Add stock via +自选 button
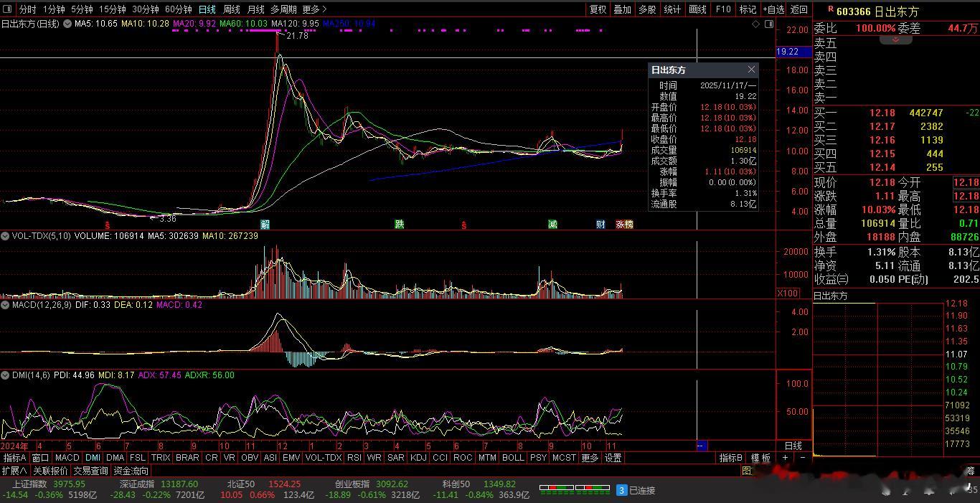The height and width of the screenshot is (503, 980). tap(773, 9)
